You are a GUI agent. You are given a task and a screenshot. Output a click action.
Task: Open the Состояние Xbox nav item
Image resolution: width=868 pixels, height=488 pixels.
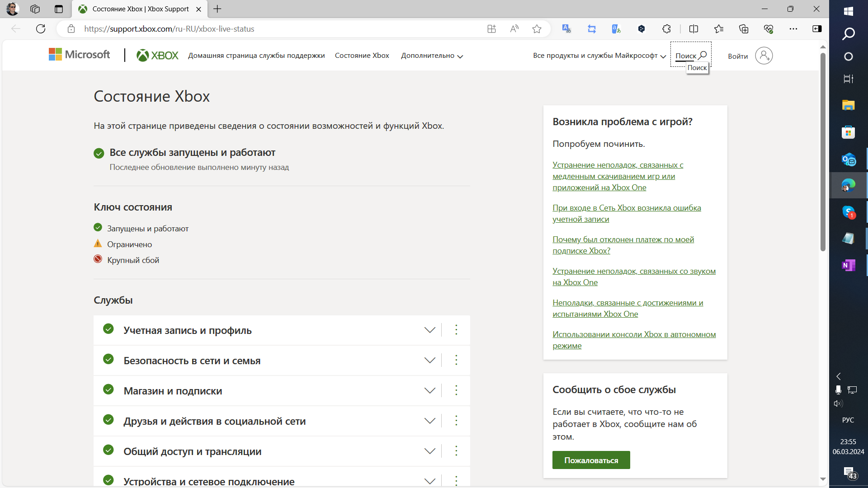(x=362, y=56)
